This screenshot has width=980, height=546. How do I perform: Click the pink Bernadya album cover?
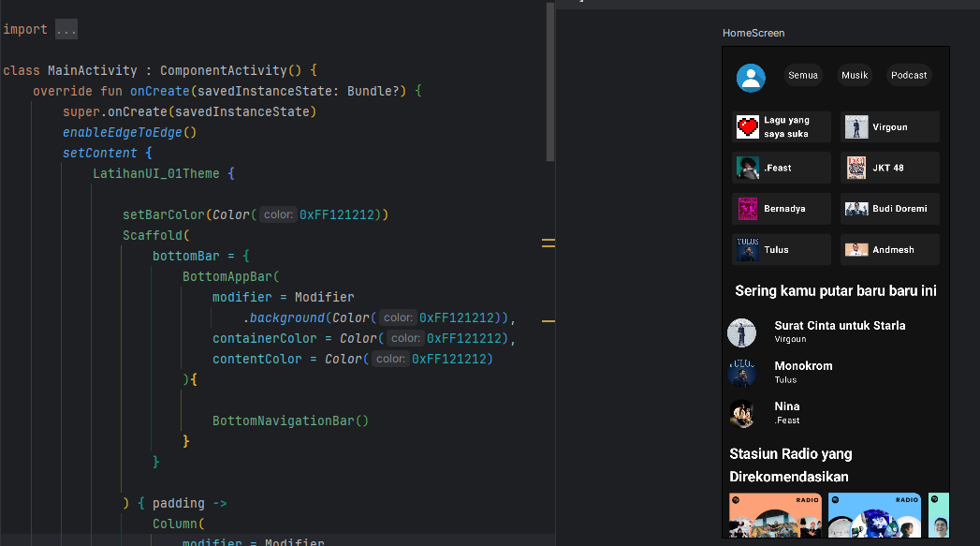click(747, 209)
